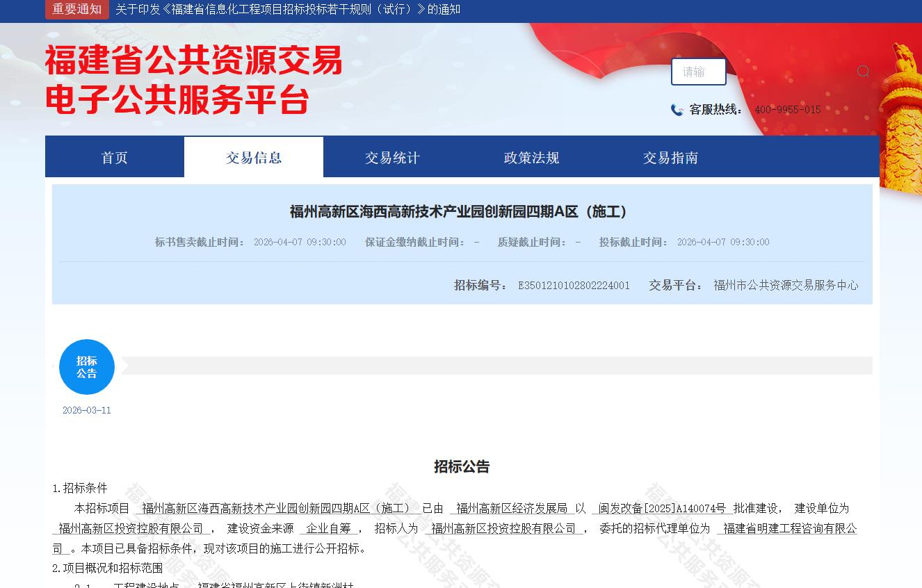Image resolution: width=922 pixels, height=588 pixels.
Task: Click the underlined 闽发改备[2025]A140074号 text
Action: coord(662,509)
